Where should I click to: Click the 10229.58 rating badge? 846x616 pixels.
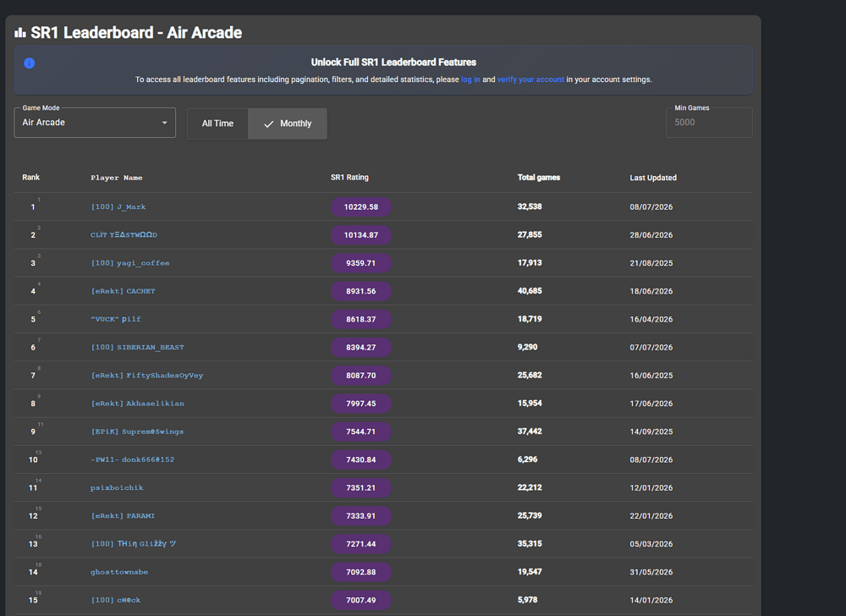(x=361, y=206)
